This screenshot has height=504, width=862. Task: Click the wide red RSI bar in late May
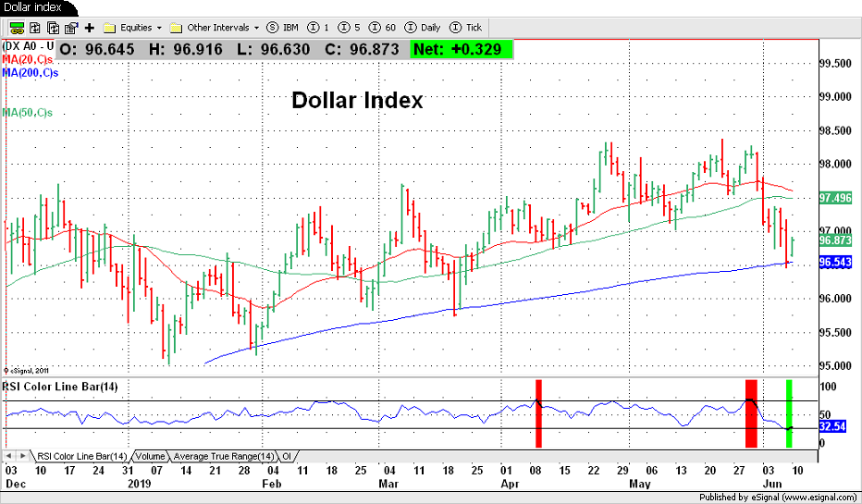tap(751, 413)
